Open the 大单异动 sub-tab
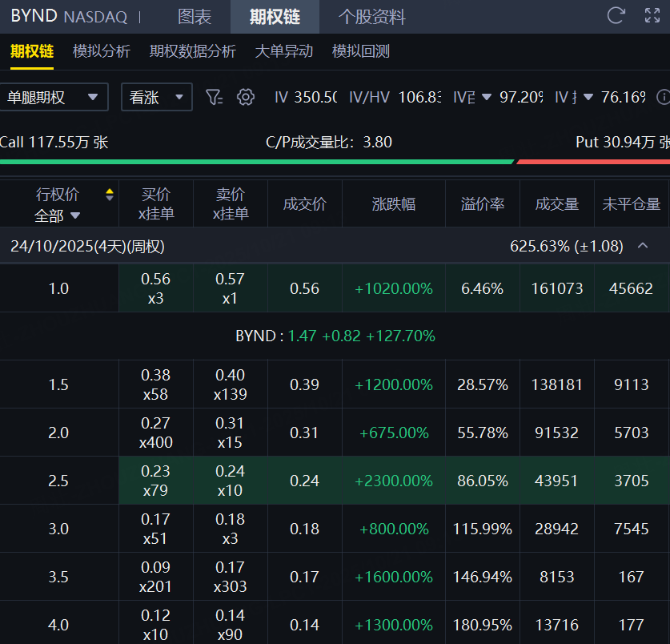The height and width of the screenshot is (644, 670). click(283, 51)
